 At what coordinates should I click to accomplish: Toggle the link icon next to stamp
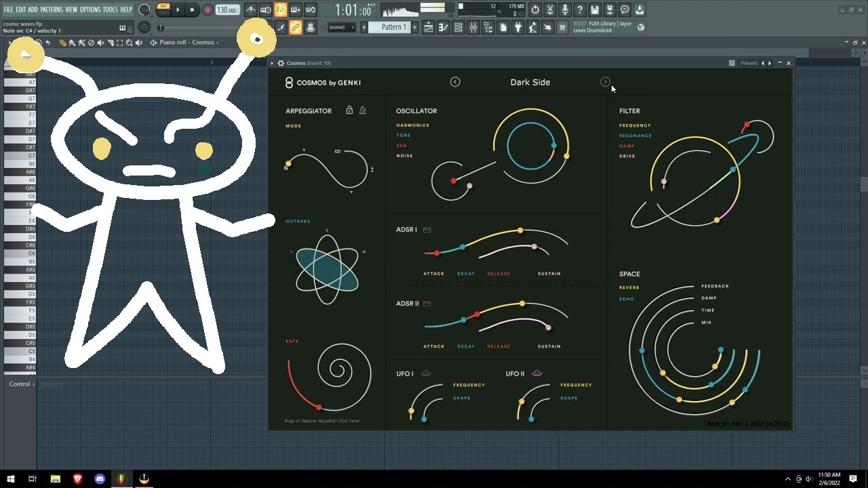point(295,27)
